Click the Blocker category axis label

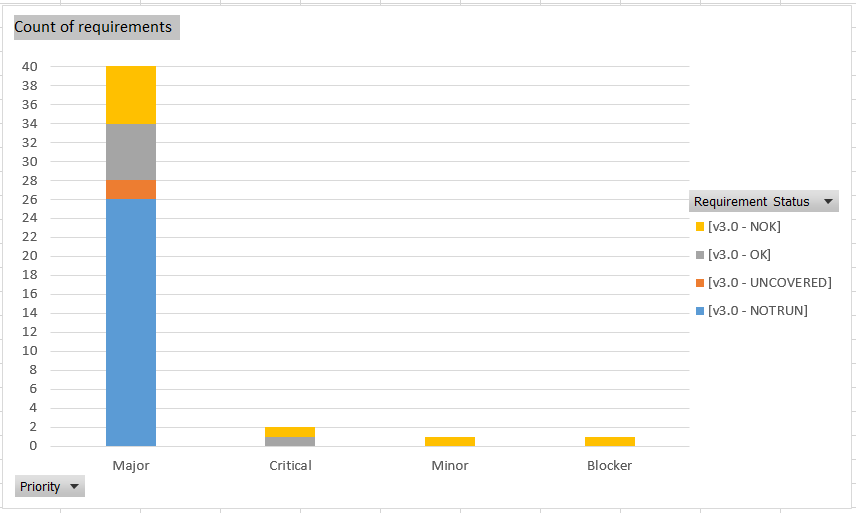click(610, 466)
